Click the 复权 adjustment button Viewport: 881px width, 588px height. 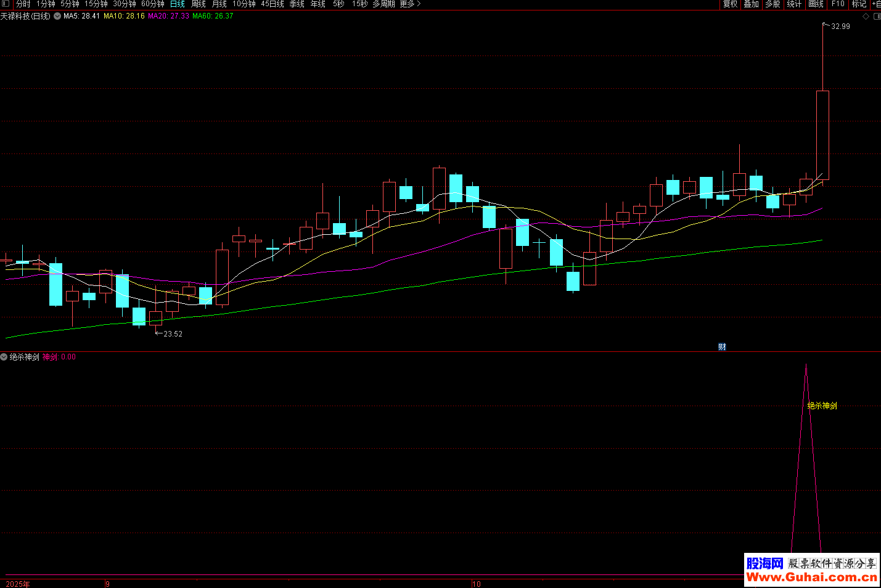730,4
